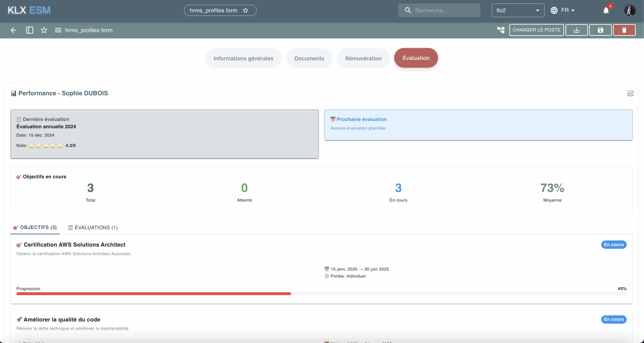Click the save disk icon
Screen dimensions: 644x343
pyautogui.click(x=600, y=30)
